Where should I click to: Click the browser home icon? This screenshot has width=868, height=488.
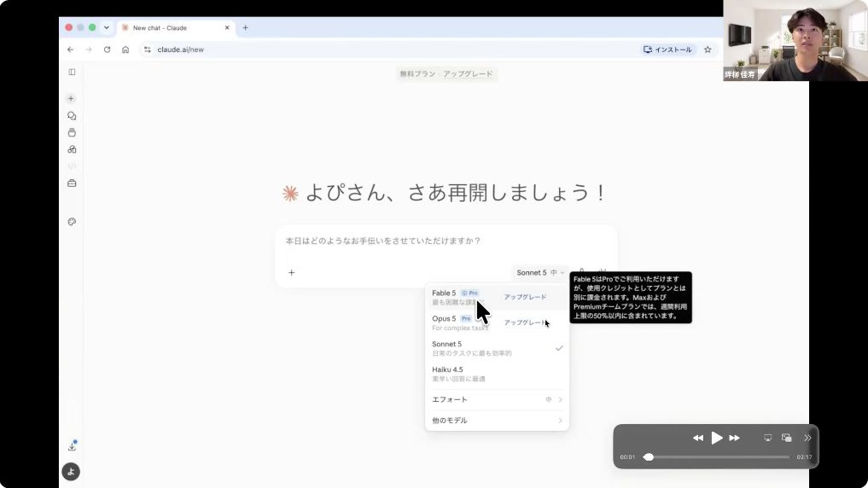point(125,49)
